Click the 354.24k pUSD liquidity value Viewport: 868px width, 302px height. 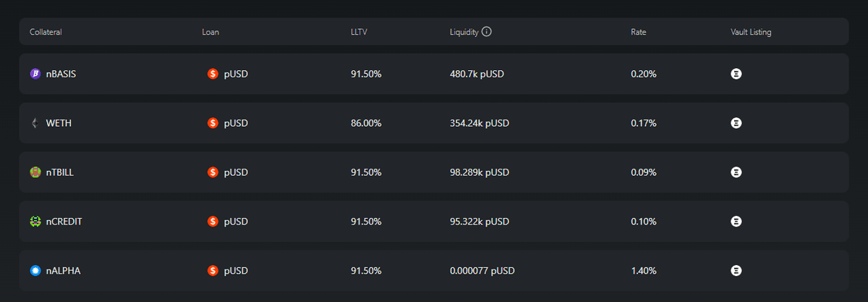point(480,123)
